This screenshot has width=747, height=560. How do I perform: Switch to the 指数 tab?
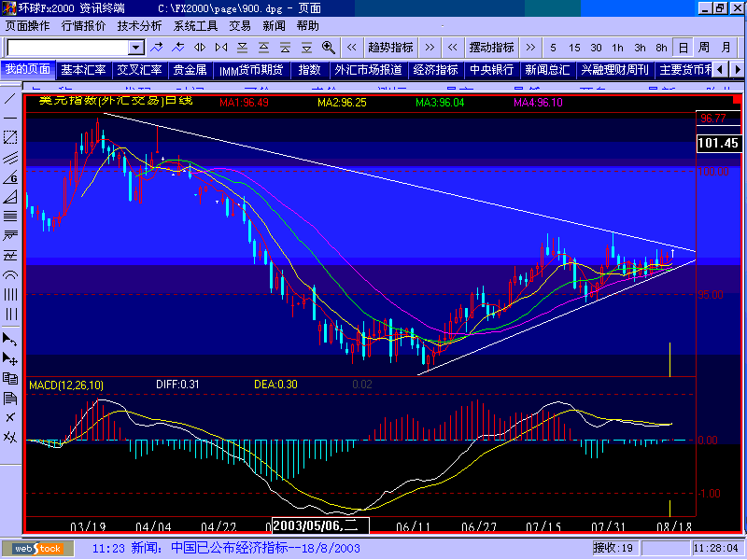coord(310,70)
